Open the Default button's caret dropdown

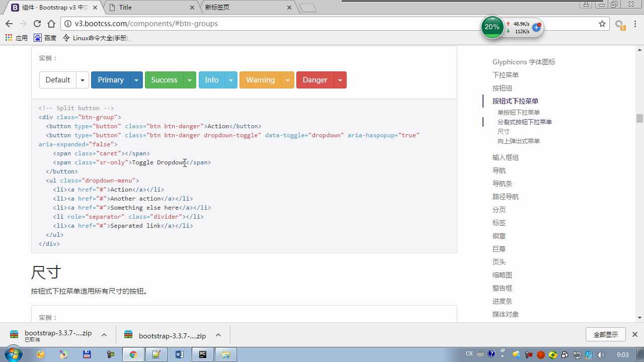[x=83, y=80]
